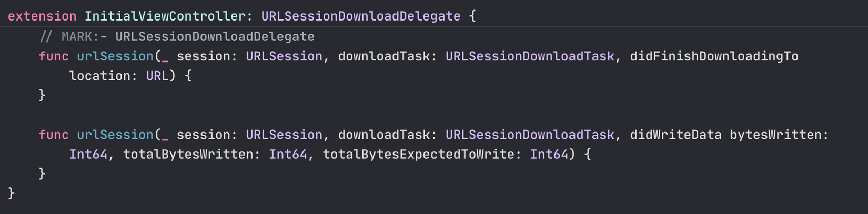Click Int64 type after totalBytesExpectedToWrite
The height and width of the screenshot is (214, 868).
coord(549,155)
